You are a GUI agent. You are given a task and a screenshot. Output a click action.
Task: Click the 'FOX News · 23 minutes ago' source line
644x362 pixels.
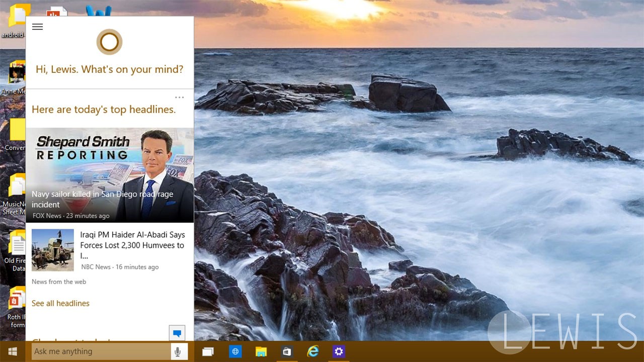point(70,216)
